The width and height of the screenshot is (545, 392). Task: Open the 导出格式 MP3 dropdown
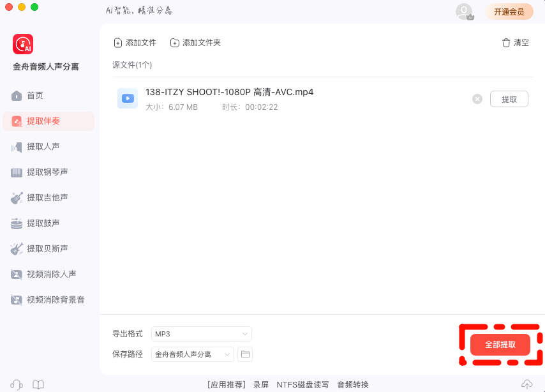tap(201, 334)
